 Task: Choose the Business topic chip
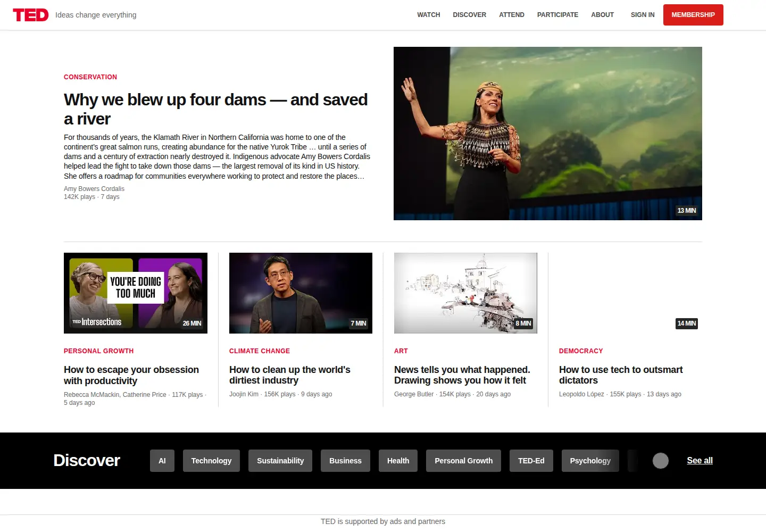[345, 461]
